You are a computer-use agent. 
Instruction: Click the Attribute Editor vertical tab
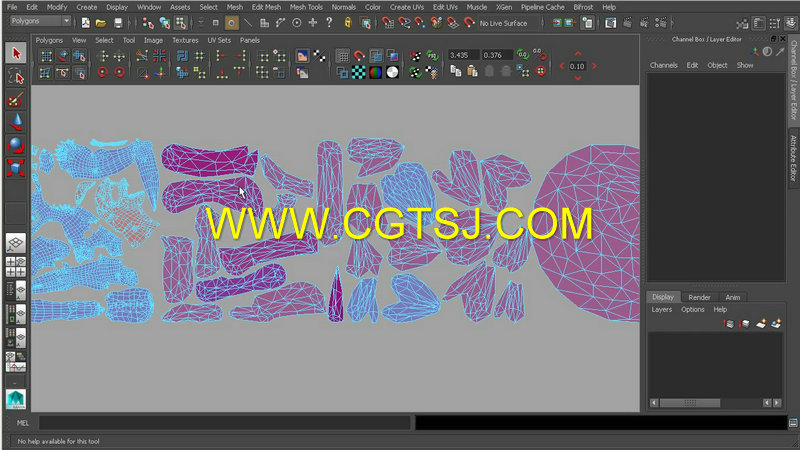(793, 158)
